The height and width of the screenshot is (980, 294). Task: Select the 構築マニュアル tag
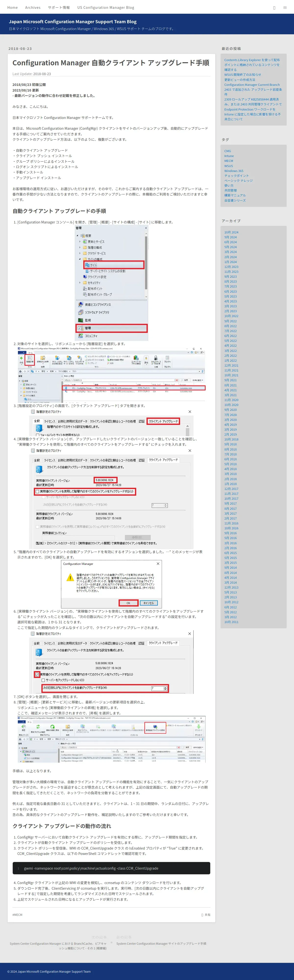[x=235, y=196]
